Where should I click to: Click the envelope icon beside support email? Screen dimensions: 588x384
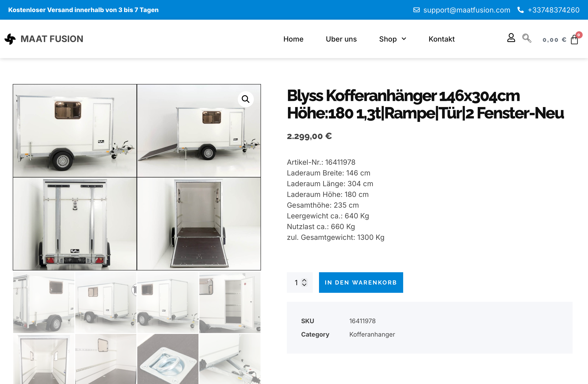point(417,10)
